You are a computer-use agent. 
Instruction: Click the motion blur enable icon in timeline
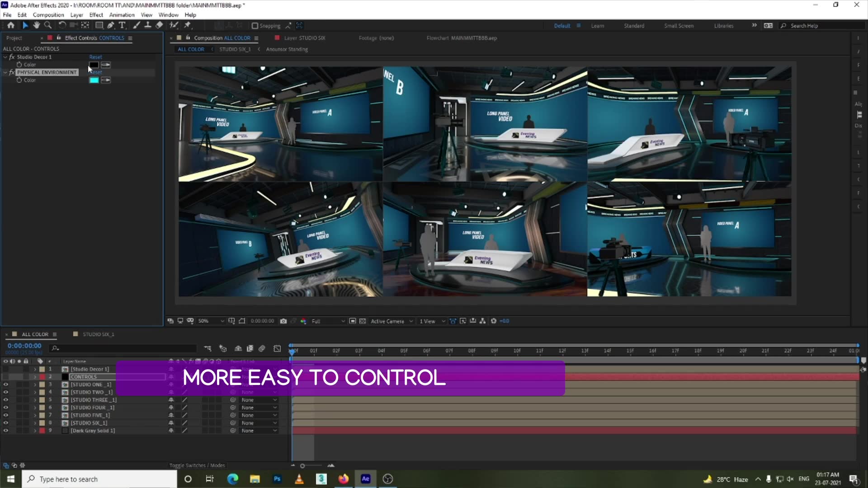(x=262, y=348)
